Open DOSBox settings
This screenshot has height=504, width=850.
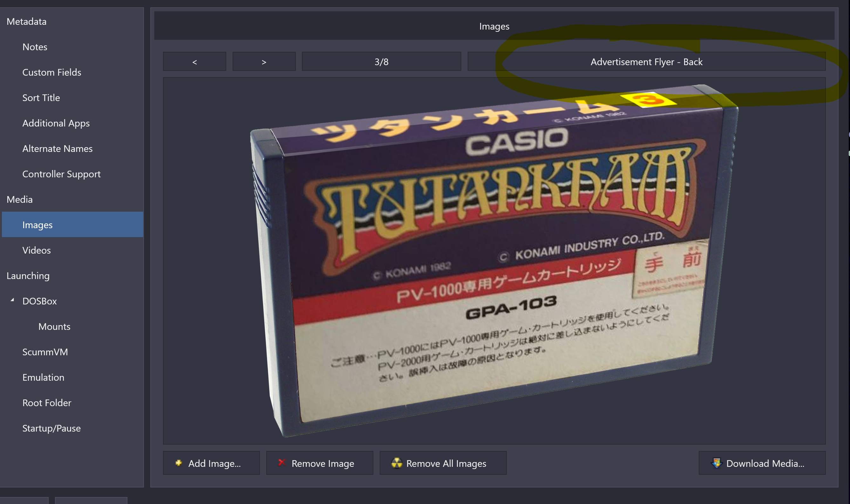(39, 301)
